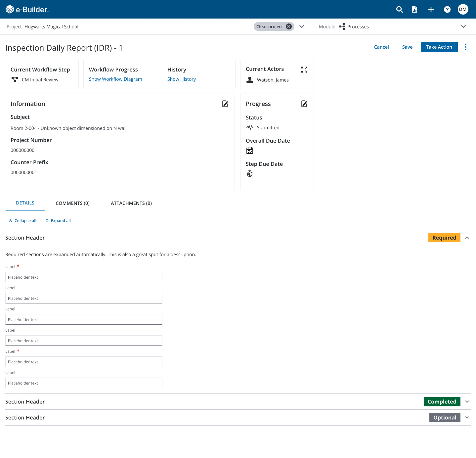Click the CM Initial Review step text
The height and width of the screenshot is (458, 476).
pos(40,79)
